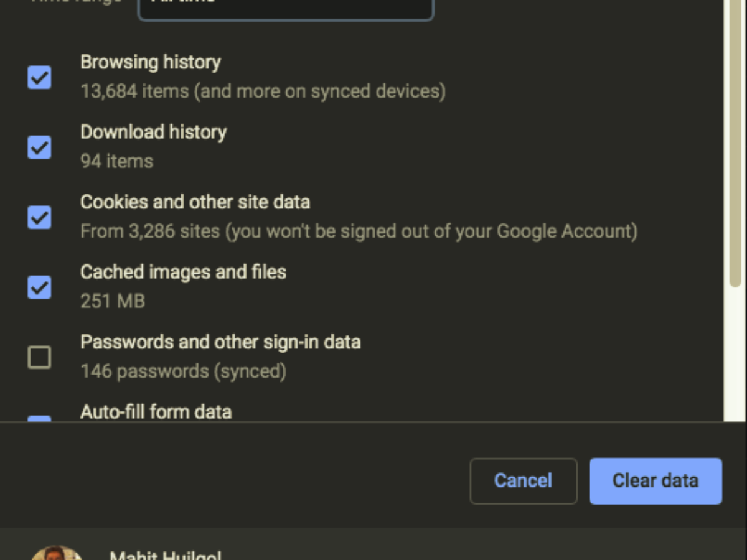The image size is (747, 560).
Task: Enable the Passwords and other sign-in data checkbox
Action: 39,358
